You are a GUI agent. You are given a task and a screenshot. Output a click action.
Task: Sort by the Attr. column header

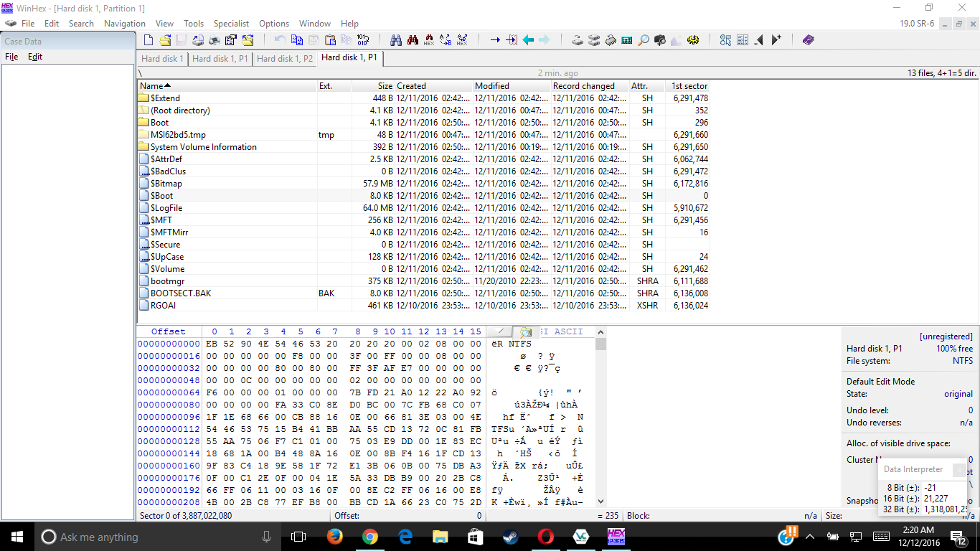[x=647, y=86]
